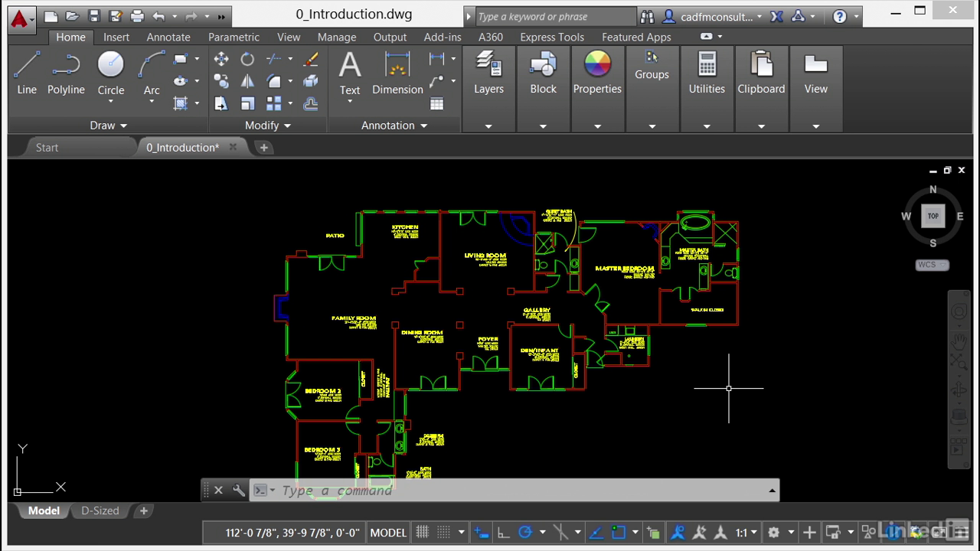
Task: Switch to the Annotate ribbon tab
Action: point(168,37)
